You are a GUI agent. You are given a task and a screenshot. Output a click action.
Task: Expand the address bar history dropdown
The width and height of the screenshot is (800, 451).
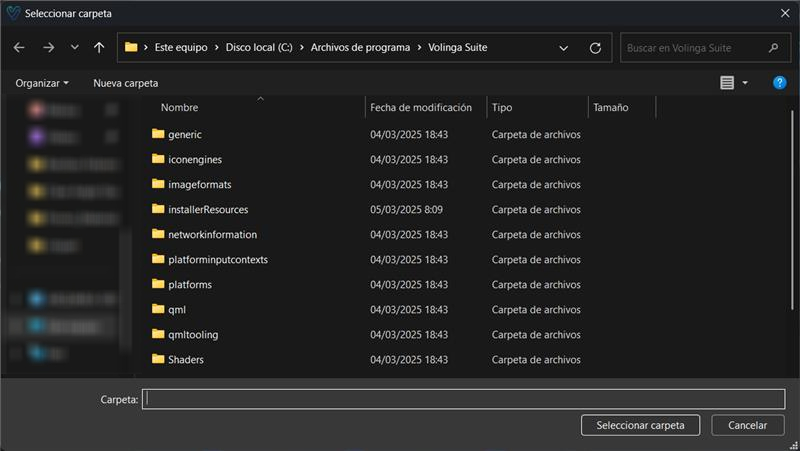coord(564,47)
